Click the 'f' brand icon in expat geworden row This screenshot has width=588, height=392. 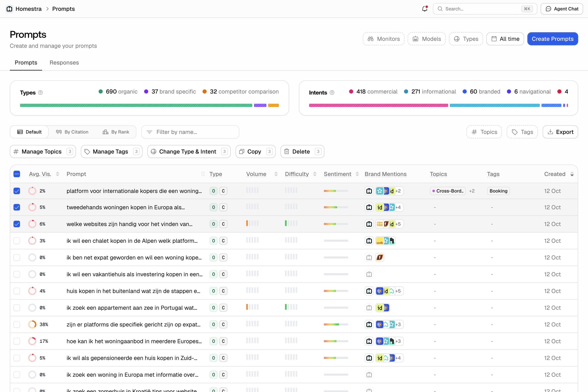pos(380,257)
